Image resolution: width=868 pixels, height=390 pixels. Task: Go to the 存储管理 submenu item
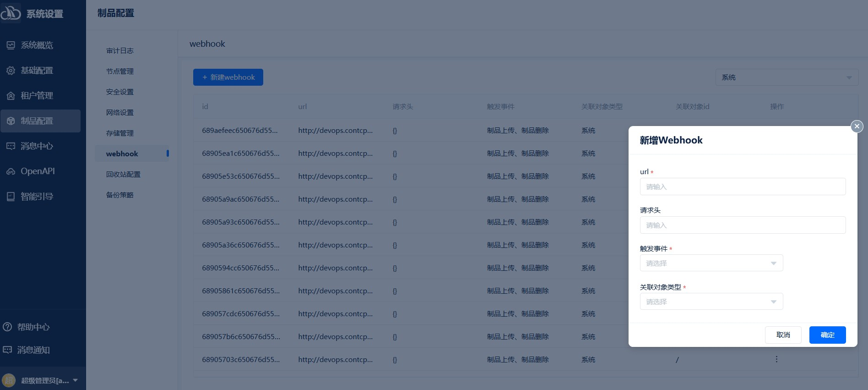(x=120, y=133)
